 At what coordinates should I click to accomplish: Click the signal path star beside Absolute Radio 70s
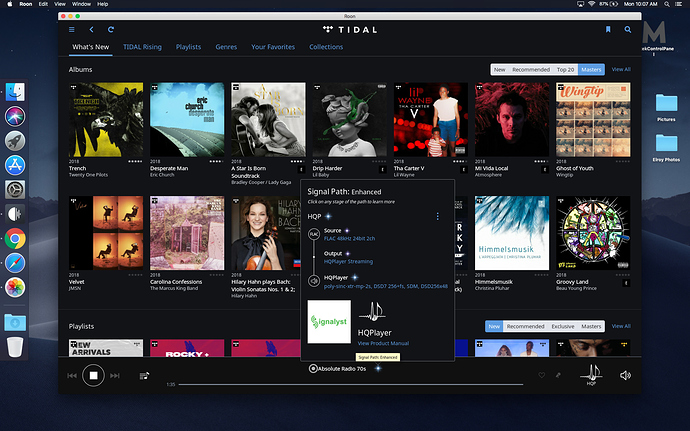(378, 368)
